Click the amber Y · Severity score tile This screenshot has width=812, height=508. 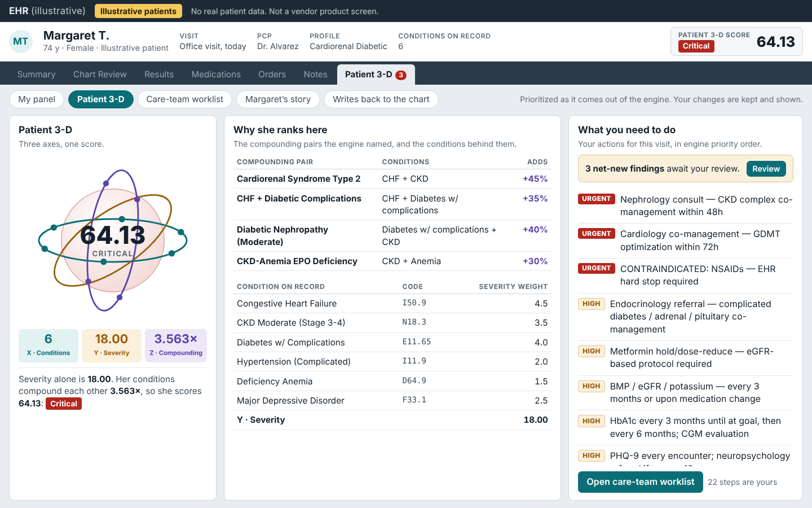112,345
